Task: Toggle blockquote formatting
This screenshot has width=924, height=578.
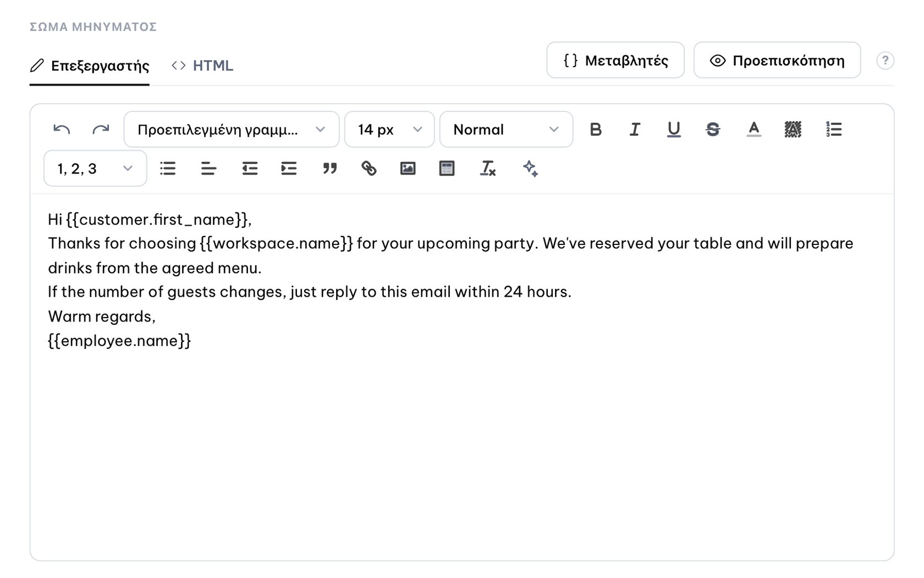Action: [329, 168]
